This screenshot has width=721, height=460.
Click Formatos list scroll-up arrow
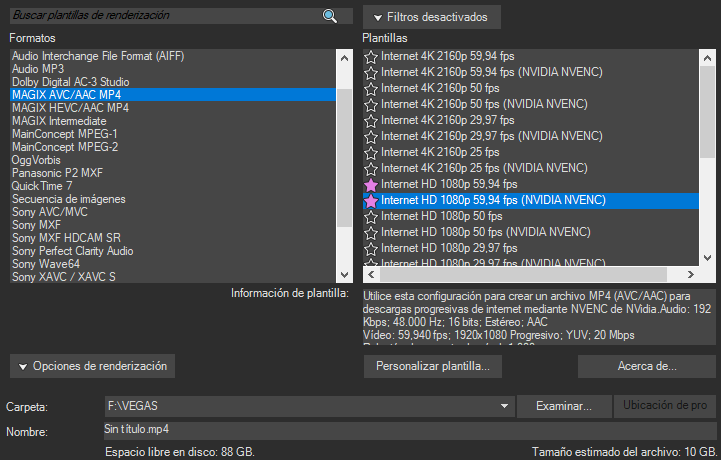[x=344, y=58]
